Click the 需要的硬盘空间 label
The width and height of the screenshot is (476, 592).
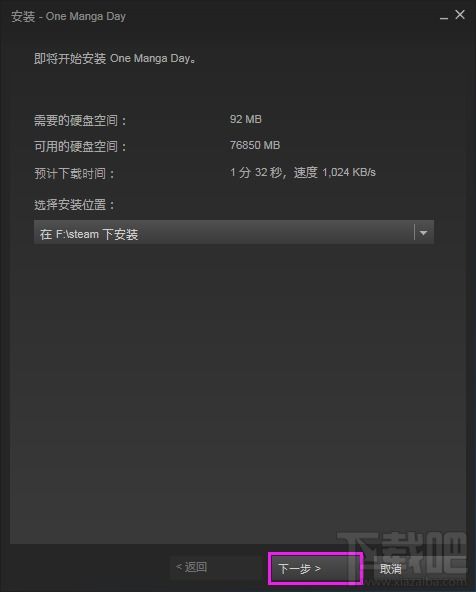coord(81,120)
